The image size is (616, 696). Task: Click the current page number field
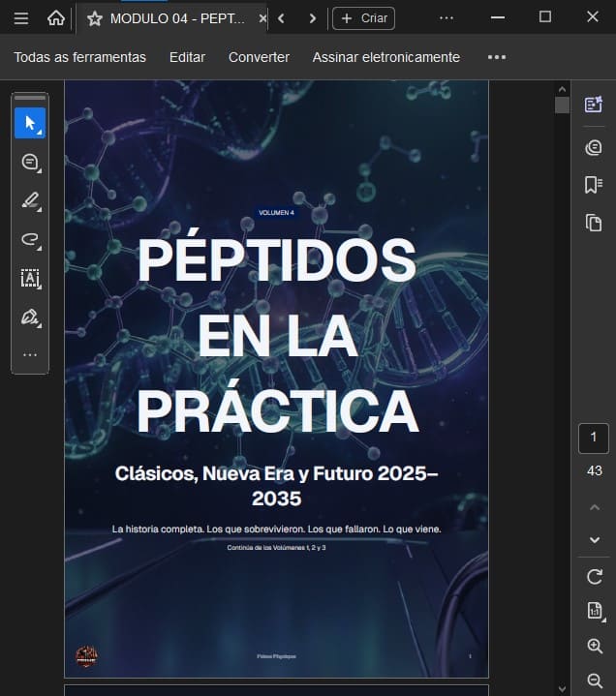click(x=594, y=439)
